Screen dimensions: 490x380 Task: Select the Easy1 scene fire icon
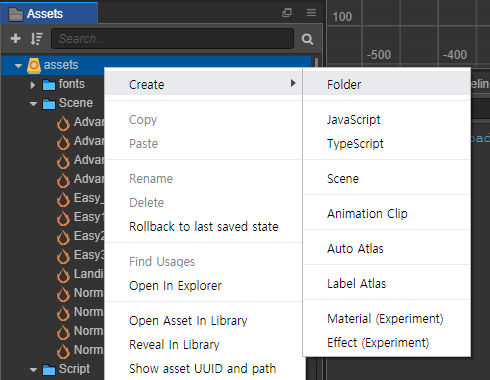[63, 218]
